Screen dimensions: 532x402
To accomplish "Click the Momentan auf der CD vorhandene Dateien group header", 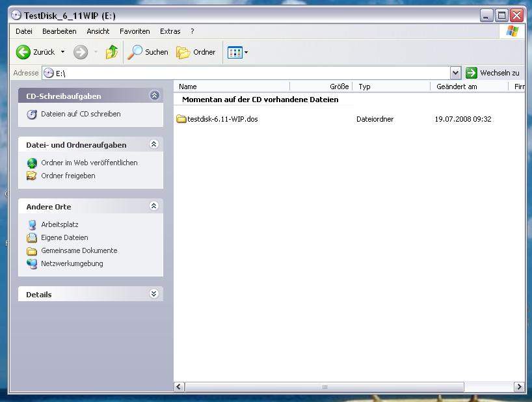I will tap(260, 100).
